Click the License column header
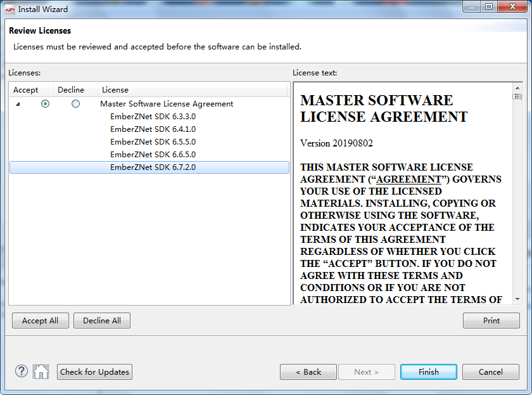532x395 pixels. (193, 90)
